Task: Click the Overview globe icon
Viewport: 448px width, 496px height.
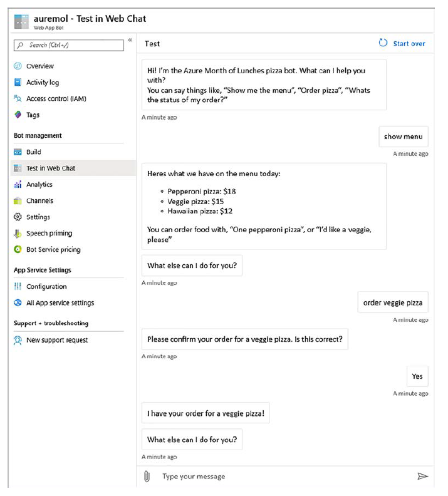Action: pyautogui.click(x=18, y=66)
